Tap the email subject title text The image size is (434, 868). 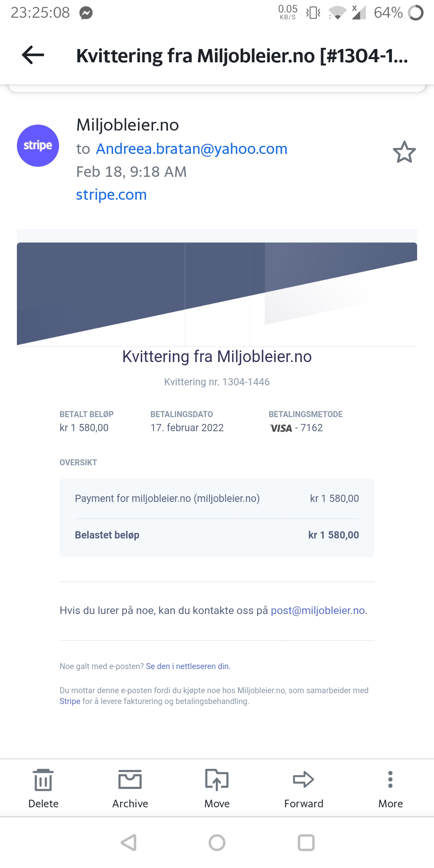point(242,55)
